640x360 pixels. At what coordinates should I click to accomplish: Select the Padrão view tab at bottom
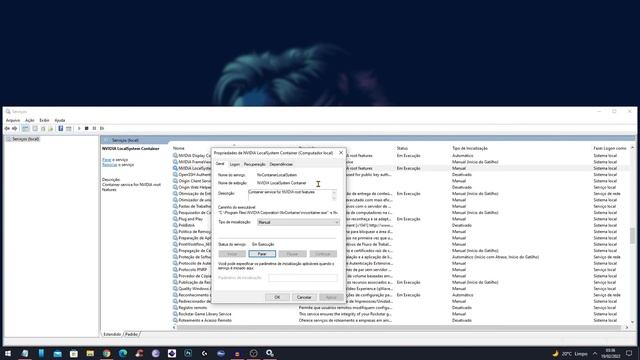[x=131, y=334]
